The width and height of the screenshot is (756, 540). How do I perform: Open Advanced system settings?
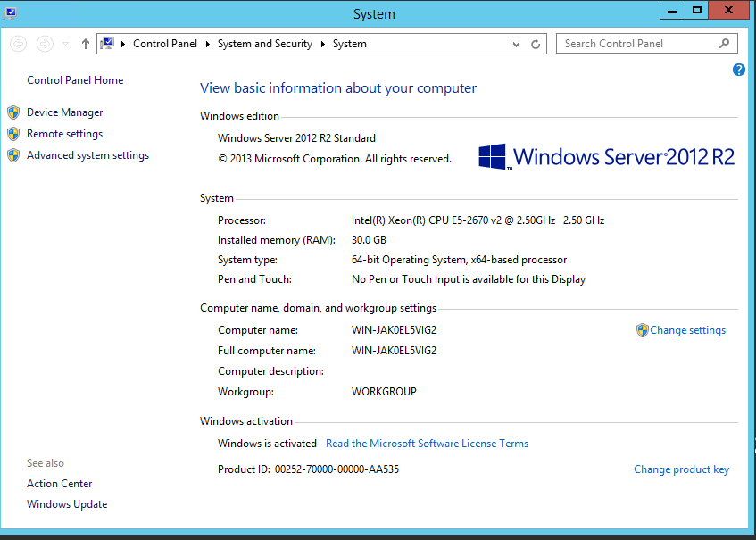pyautogui.click(x=87, y=155)
